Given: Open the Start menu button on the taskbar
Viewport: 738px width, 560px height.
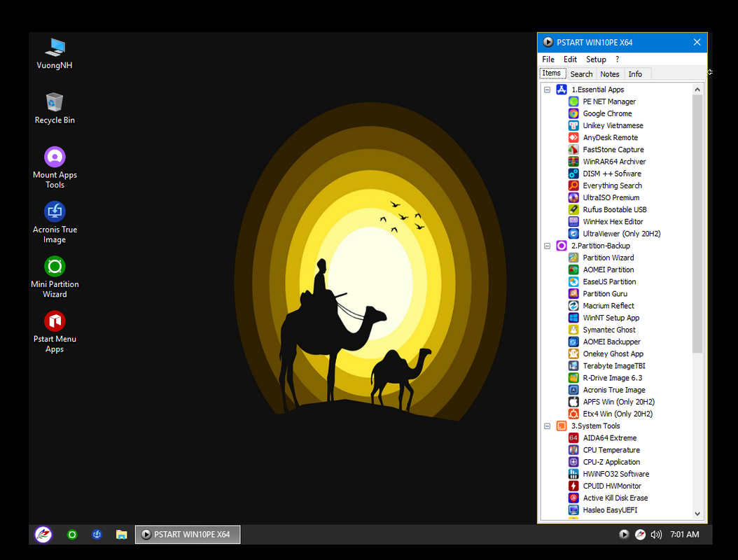Looking at the screenshot, I should (x=43, y=535).
